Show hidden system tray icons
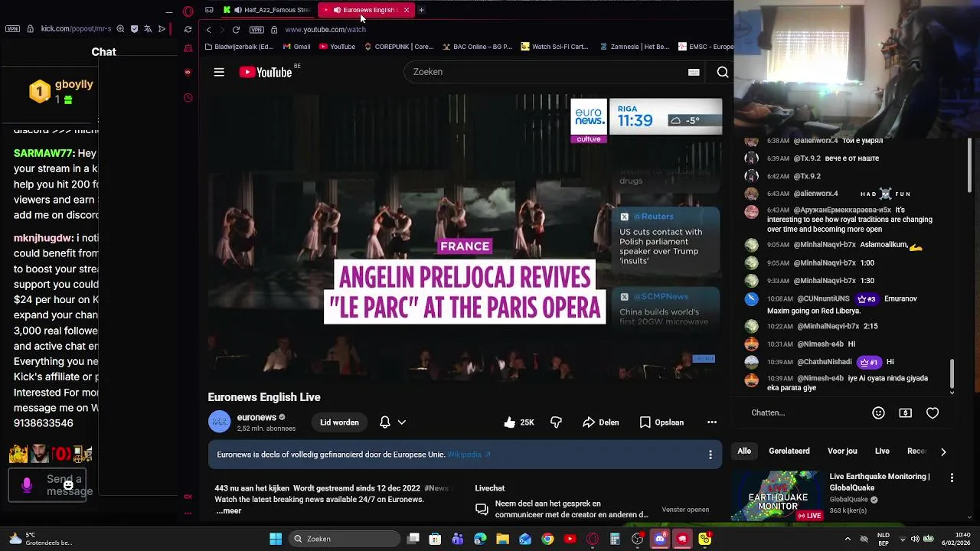The width and height of the screenshot is (980, 551). coord(848,539)
